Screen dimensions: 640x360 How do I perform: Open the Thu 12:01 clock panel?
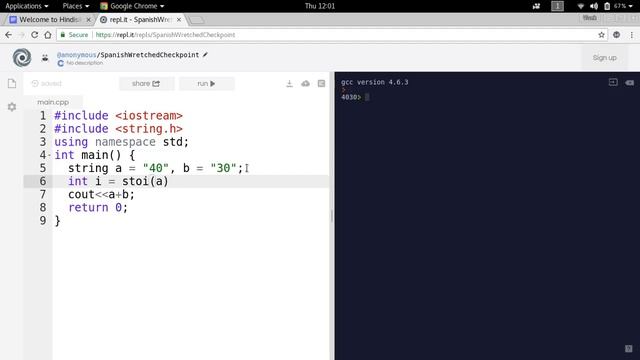tap(320, 6)
